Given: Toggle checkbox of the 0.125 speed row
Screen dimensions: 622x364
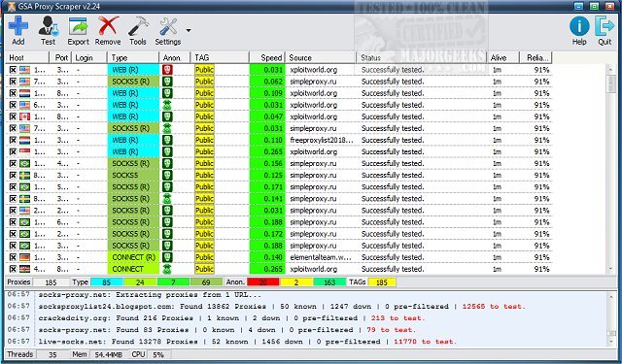Looking at the screenshot, I should 13,175.
